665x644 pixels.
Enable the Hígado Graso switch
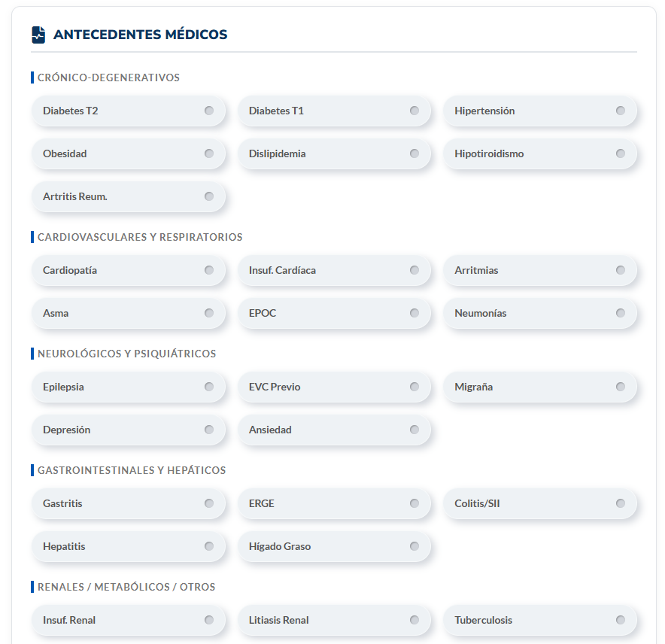[414, 546]
